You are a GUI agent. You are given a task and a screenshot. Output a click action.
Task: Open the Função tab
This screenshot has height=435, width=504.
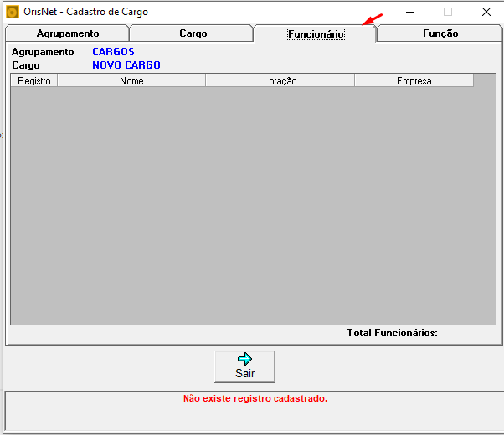(x=440, y=33)
